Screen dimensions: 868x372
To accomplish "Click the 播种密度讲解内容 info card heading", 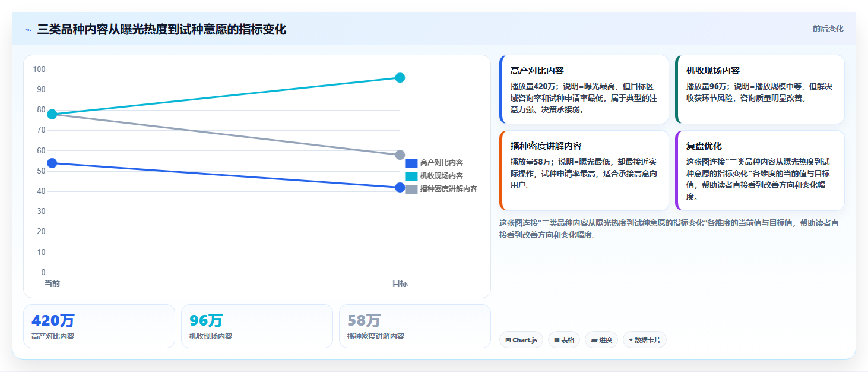I will pos(546,146).
